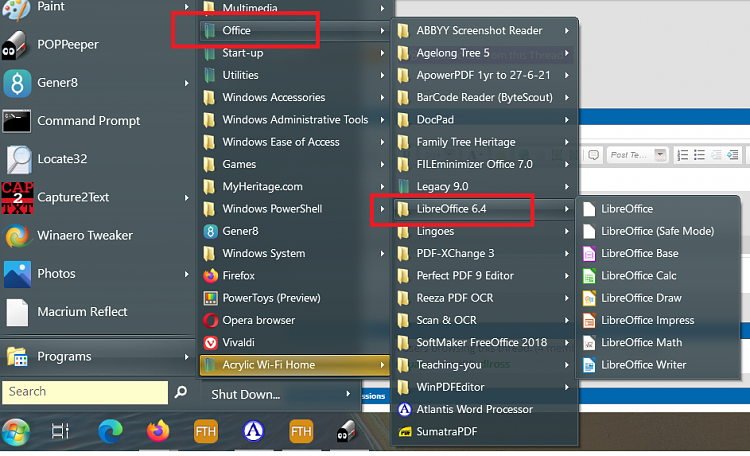Open Family Tree Heritage folder
Image resolution: width=750 pixels, height=456 pixels.
(484, 142)
